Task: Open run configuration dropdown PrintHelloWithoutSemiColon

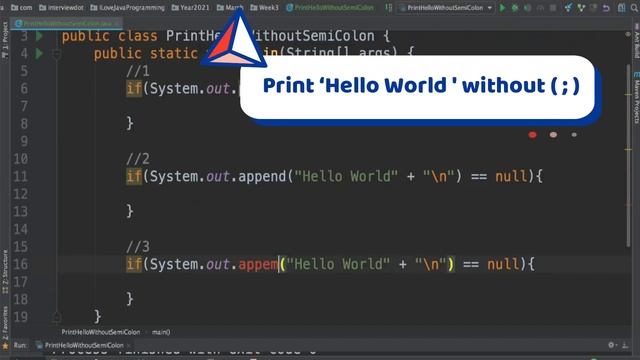Action: [446, 8]
